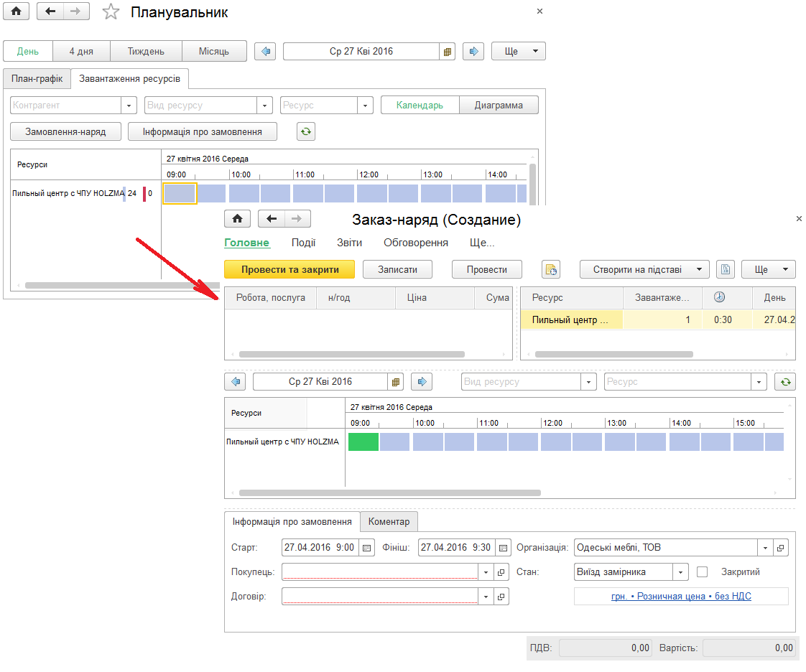Select the green 09:00 slot in Заказ-наряд schedule
The height and width of the screenshot is (672, 806).
pyautogui.click(x=363, y=442)
